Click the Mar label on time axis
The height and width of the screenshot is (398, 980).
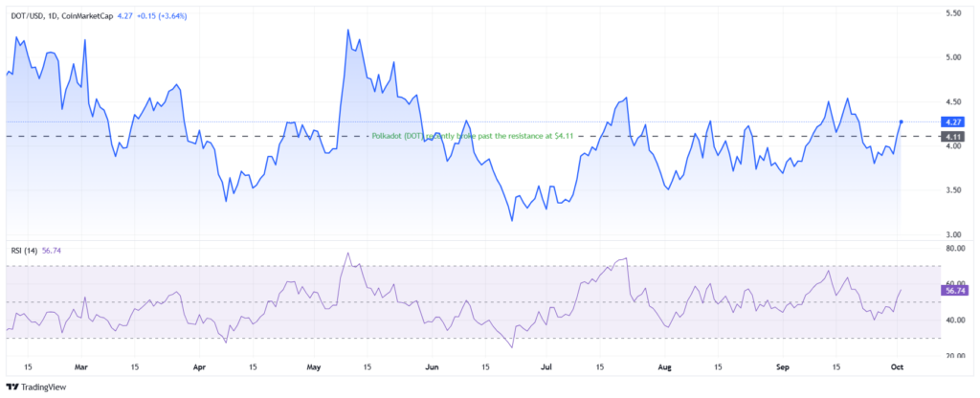[x=82, y=368]
